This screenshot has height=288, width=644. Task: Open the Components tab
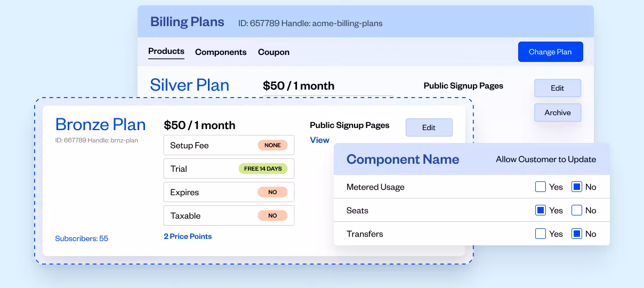pos(221,52)
